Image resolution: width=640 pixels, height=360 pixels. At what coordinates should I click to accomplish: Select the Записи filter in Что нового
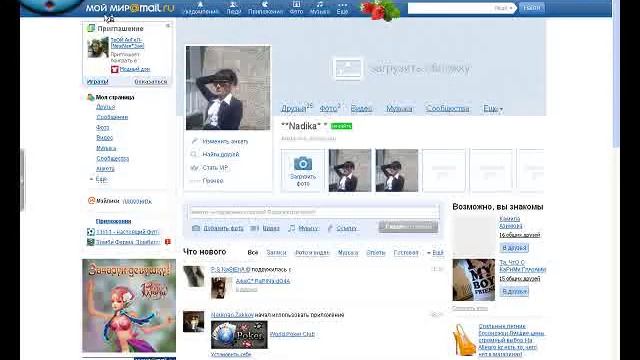click(x=276, y=253)
